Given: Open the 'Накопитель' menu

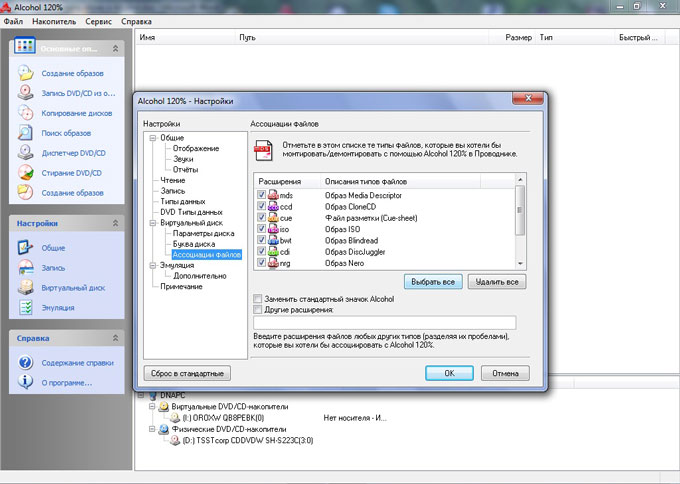Looking at the screenshot, I should [54, 21].
